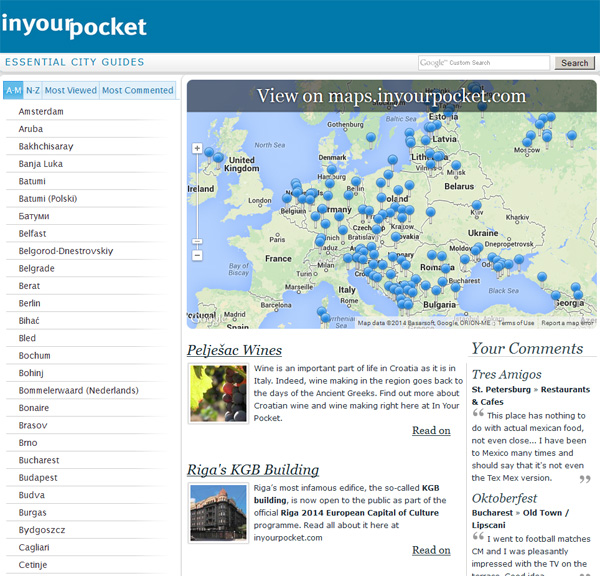Click Old Town / Lipscani breadcrumb link

(x=520, y=519)
